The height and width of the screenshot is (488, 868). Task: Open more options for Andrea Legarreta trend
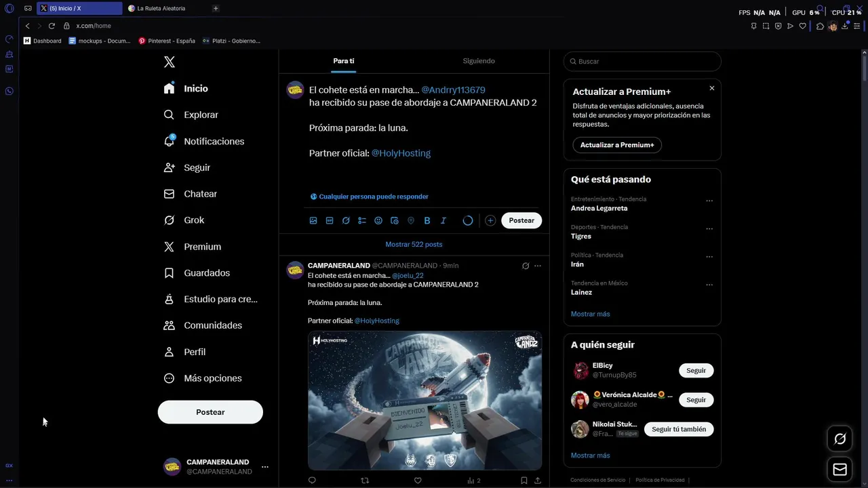click(x=709, y=201)
